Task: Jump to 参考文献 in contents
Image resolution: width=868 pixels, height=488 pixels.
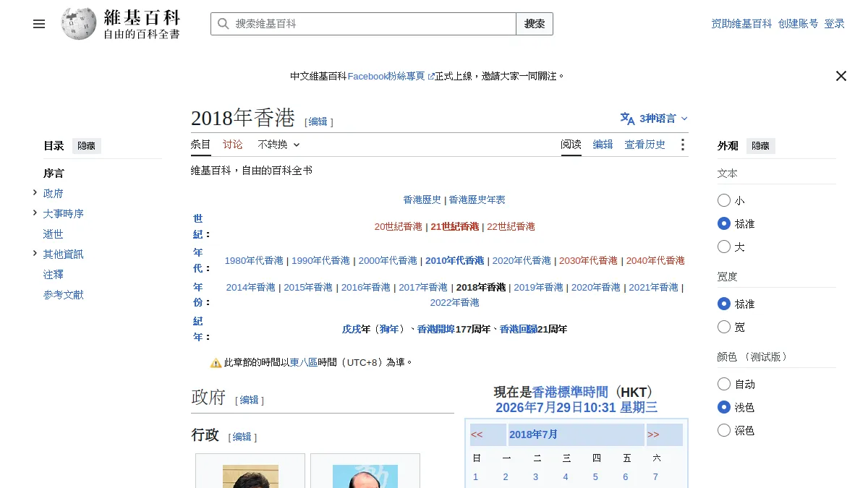Action: click(x=64, y=295)
